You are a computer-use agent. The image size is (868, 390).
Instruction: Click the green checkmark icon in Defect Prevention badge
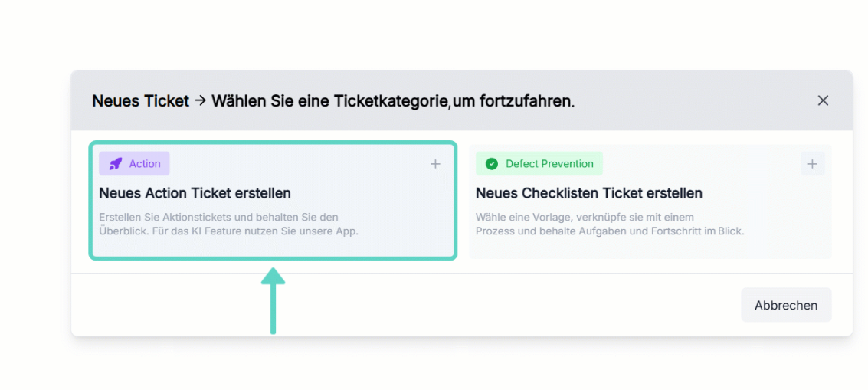coord(492,163)
